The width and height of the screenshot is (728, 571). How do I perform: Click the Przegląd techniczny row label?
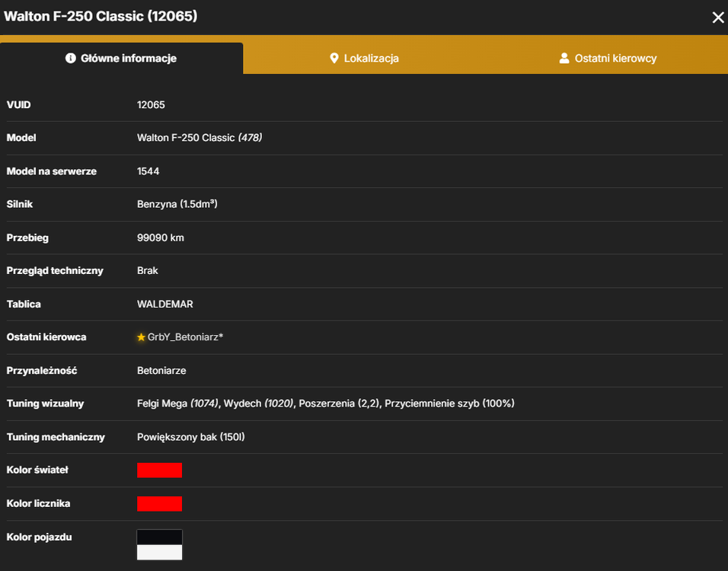(x=55, y=270)
